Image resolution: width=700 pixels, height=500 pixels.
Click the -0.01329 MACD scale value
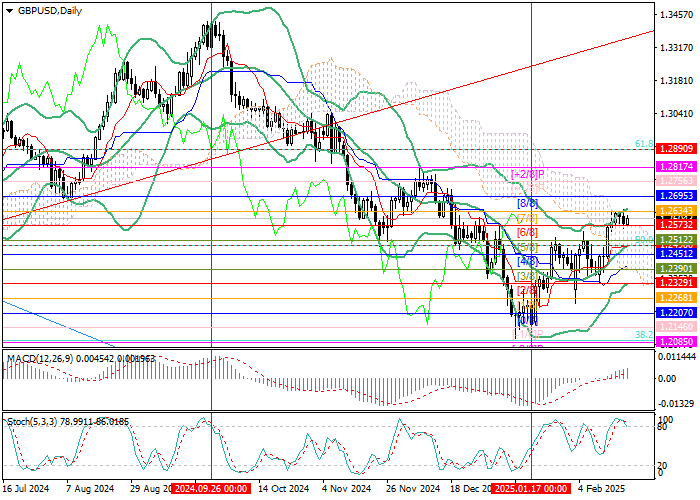[x=677, y=404]
